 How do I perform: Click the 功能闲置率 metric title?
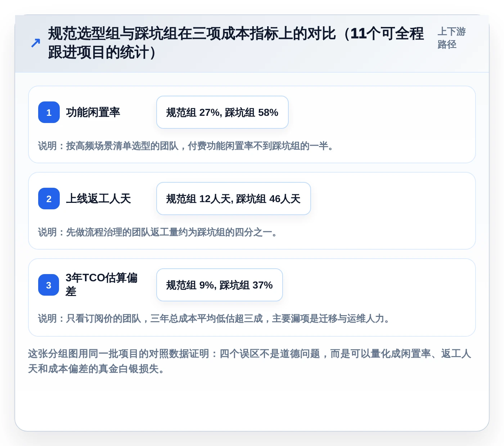[93, 112]
